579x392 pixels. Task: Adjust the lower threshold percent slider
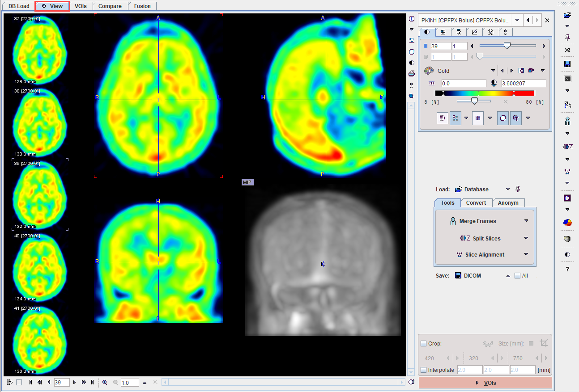(x=473, y=101)
